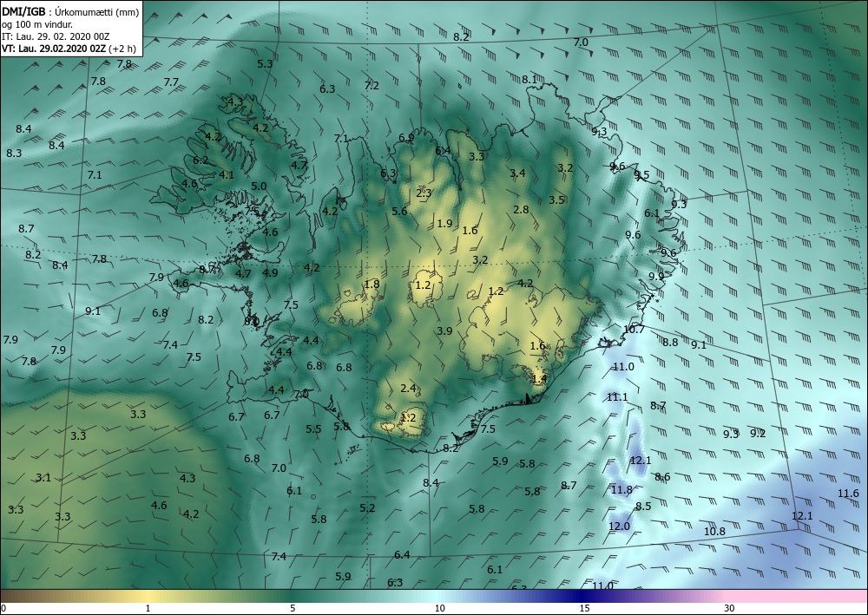This screenshot has height=615, width=868.
Task: Click the map value 5.2
Action: [x=367, y=507]
